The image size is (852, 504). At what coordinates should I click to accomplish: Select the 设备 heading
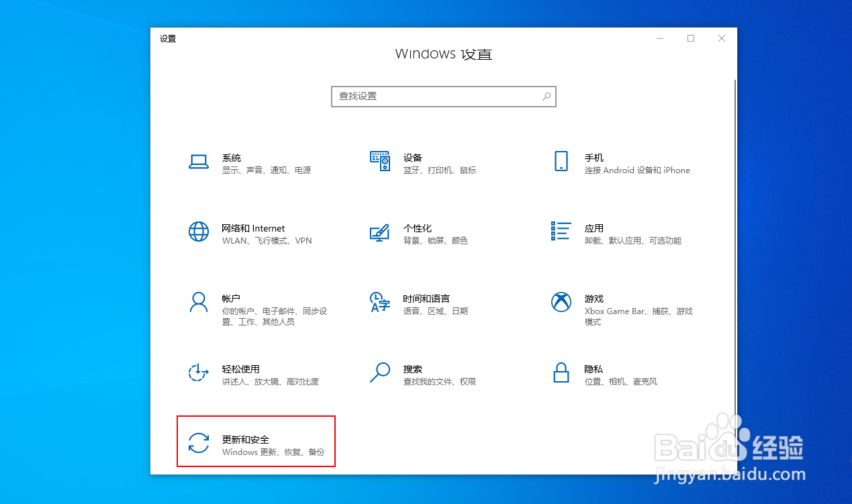tap(413, 158)
